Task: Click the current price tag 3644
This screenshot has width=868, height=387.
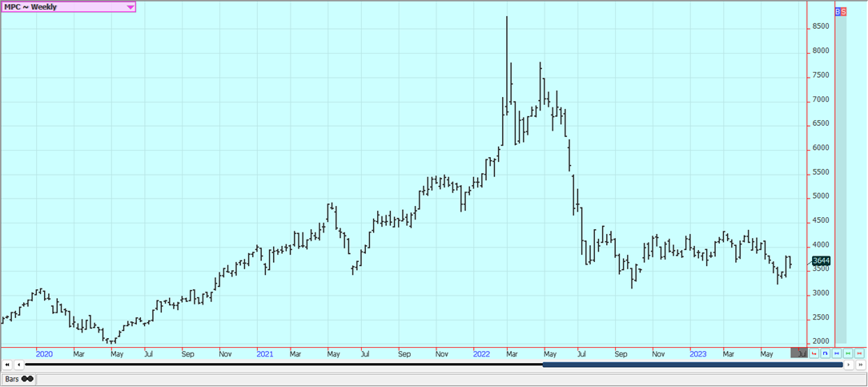Action: pyautogui.click(x=821, y=260)
